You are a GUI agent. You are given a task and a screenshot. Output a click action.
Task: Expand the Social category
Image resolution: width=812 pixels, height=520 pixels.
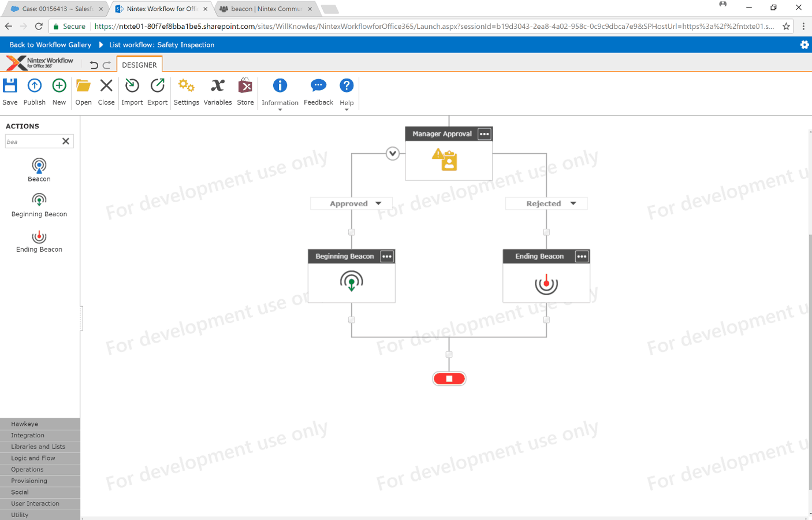tap(40, 492)
